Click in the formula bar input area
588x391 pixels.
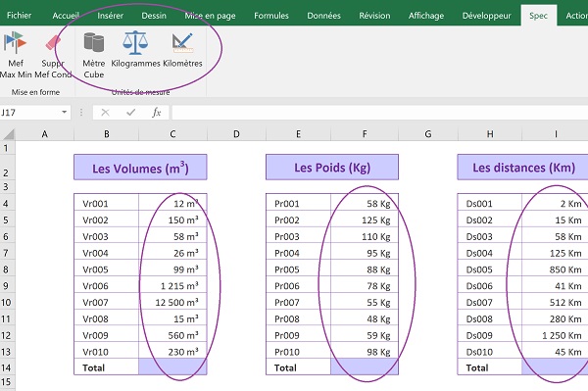pyautogui.click(x=379, y=113)
